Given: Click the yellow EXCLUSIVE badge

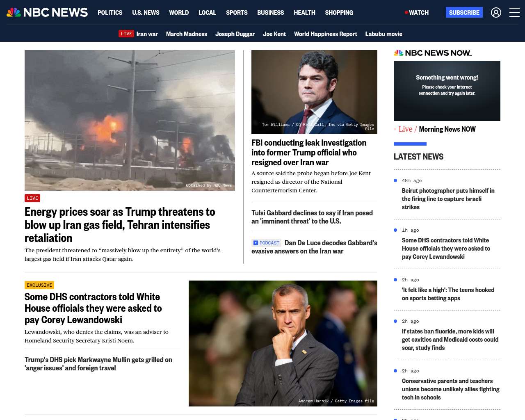Looking at the screenshot, I should point(39,285).
